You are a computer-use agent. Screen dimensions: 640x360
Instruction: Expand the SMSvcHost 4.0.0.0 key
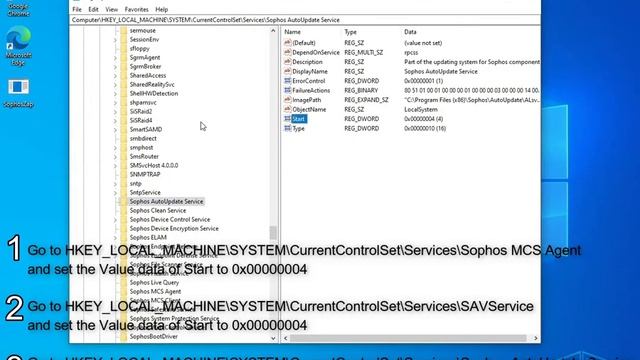(x=115, y=165)
